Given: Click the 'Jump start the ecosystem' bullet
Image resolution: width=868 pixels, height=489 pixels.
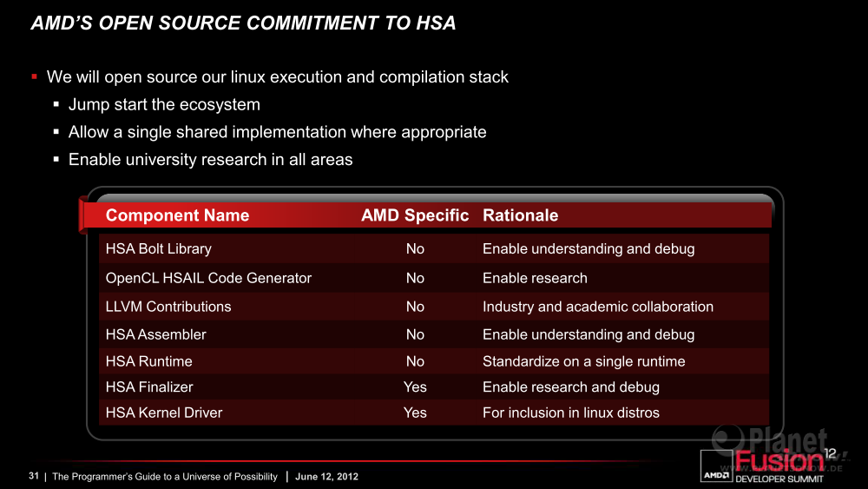Looking at the screenshot, I should click(164, 105).
